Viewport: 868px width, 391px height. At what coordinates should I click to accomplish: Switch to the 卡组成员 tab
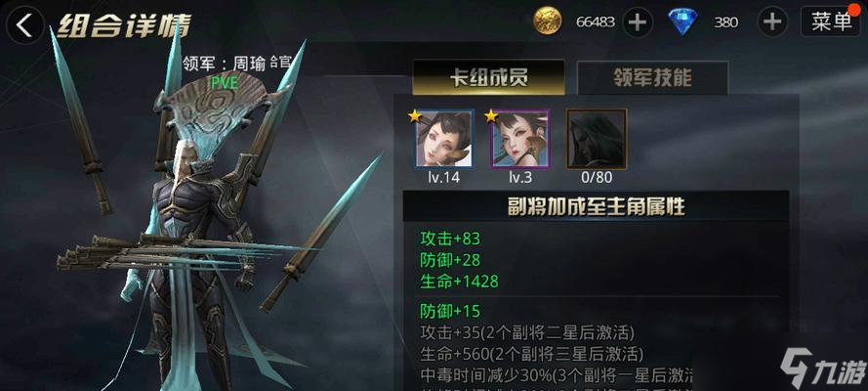489,77
